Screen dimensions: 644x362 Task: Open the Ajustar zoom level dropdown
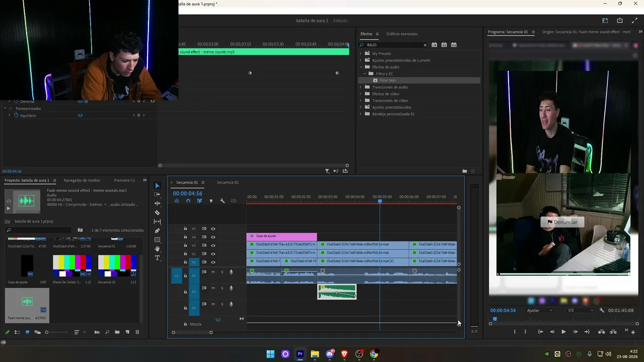pos(539,310)
